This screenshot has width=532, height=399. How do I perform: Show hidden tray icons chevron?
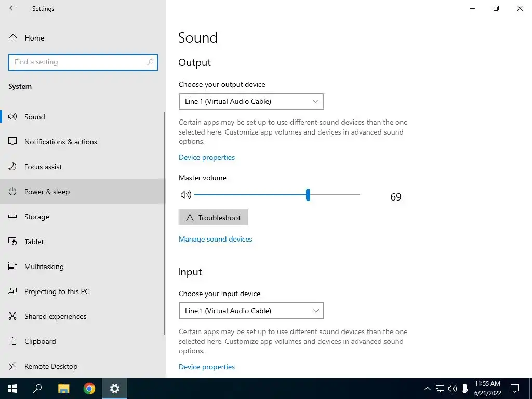[428, 389]
